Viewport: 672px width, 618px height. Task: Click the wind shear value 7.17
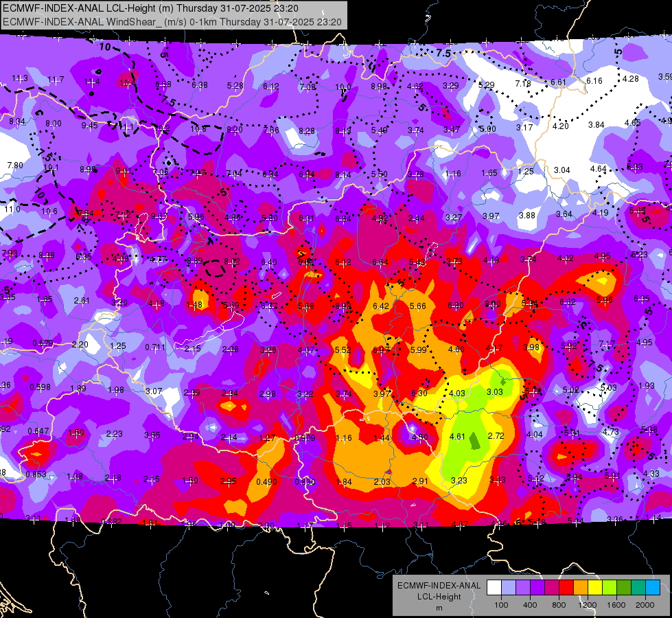pyautogui.click(x=607, y=344)
